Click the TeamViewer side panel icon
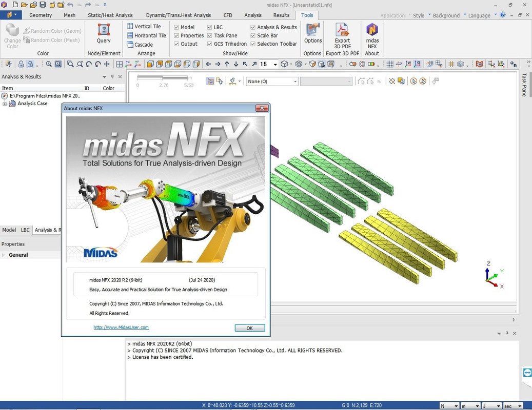 coord(527,373)
